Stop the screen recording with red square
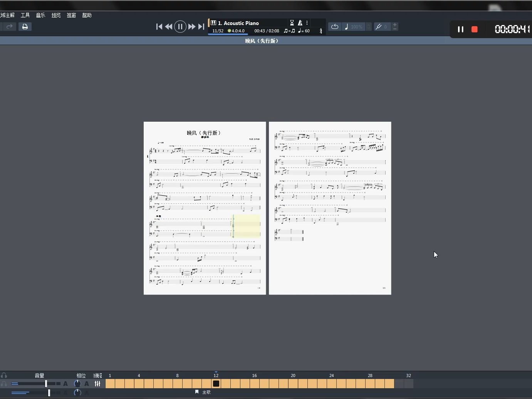This screenshot has width=532, height=399. click(475, 29)
